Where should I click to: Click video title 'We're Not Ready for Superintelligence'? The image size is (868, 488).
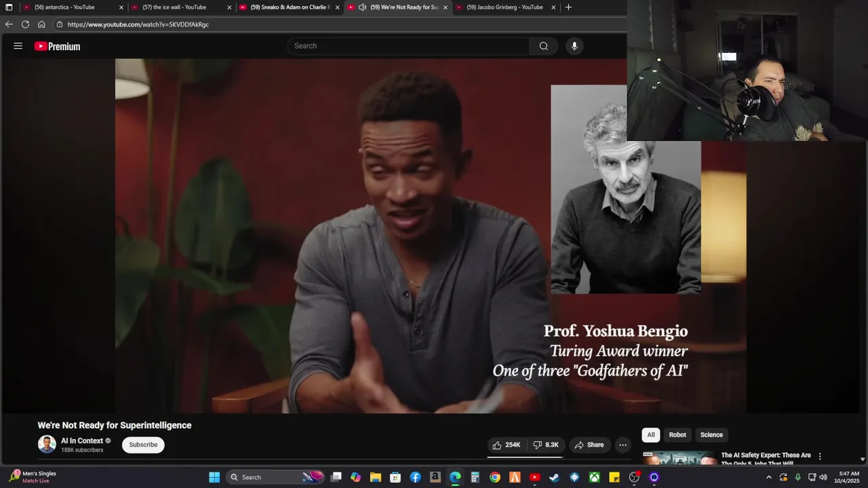pyautogui.click(x=115, y=426)
